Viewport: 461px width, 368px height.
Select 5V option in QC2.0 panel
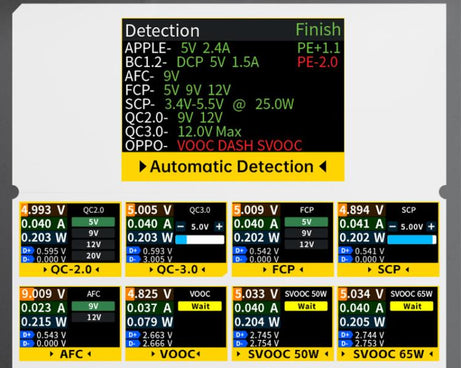[x=93, y=222]
